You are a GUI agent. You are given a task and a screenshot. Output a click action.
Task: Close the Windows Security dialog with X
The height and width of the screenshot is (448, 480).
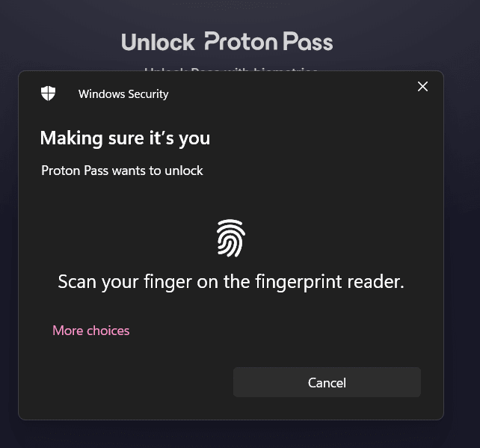[x=422, y=87]
